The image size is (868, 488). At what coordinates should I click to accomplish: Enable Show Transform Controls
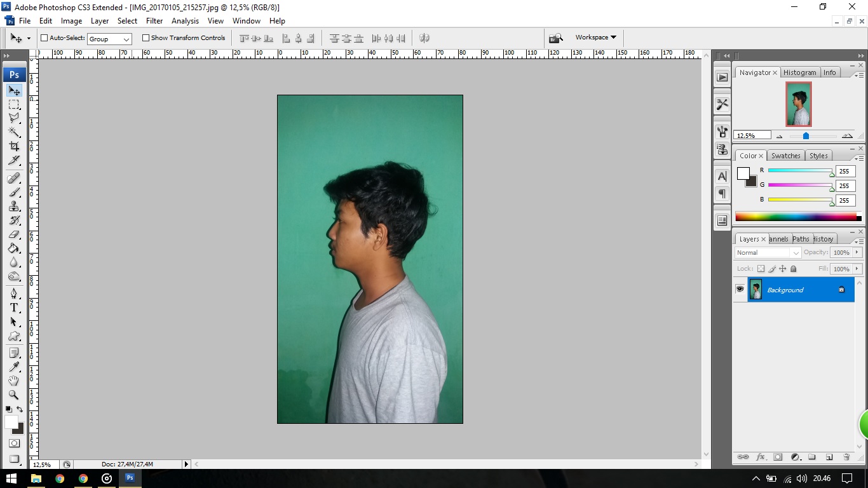point(146,37)
